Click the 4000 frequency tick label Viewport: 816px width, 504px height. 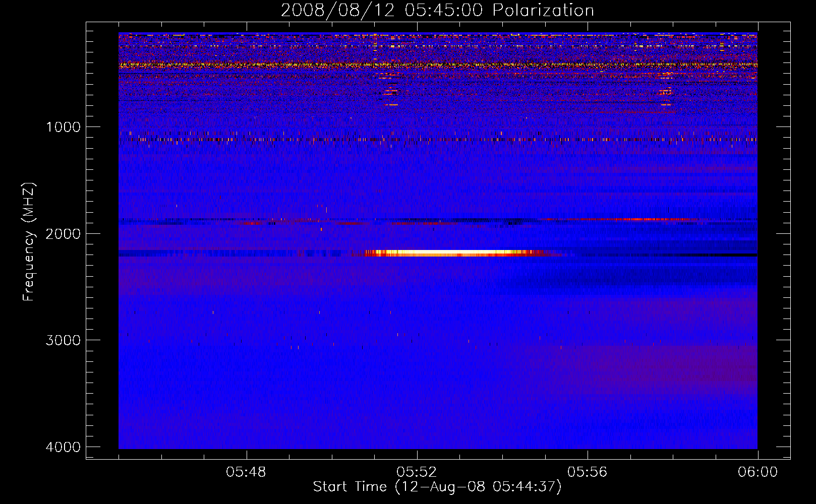click(x=63, y=447)
